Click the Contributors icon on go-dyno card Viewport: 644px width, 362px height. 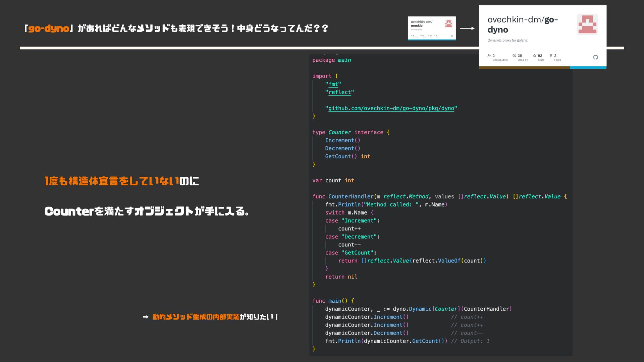pyautogui.click(x=489, y=56)
